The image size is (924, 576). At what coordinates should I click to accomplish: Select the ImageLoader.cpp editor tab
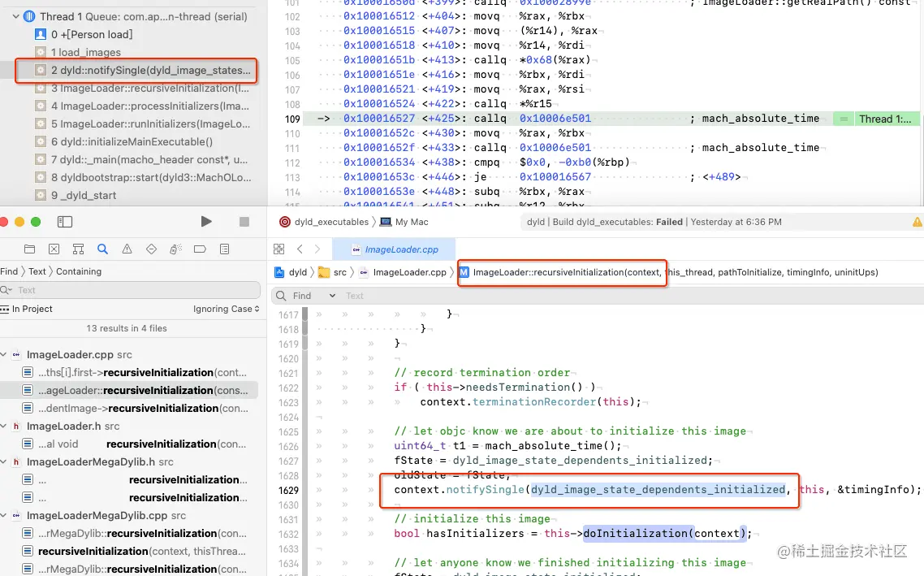(x=395, y=249)
